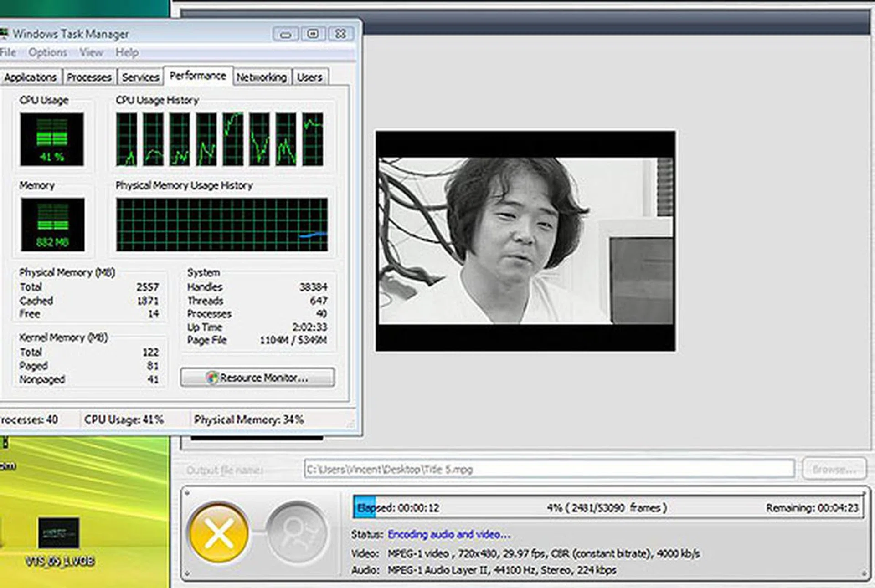875x588 pixels.
Task: Click the MPEG-1 Audio Layer II settings line
Action: tap(502, 570)
